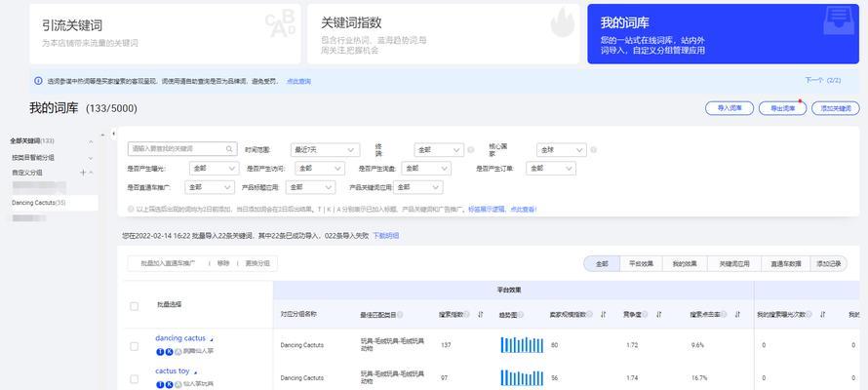
Task: Click the info icon in the blue notice bar
Action: click(x=38, y=81)
